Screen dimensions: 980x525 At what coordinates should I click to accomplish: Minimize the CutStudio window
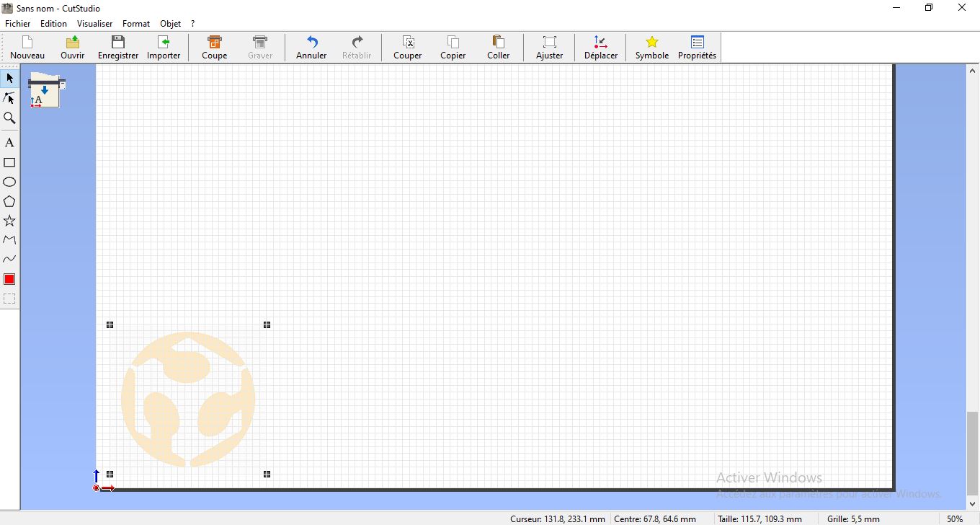point(896,8)
